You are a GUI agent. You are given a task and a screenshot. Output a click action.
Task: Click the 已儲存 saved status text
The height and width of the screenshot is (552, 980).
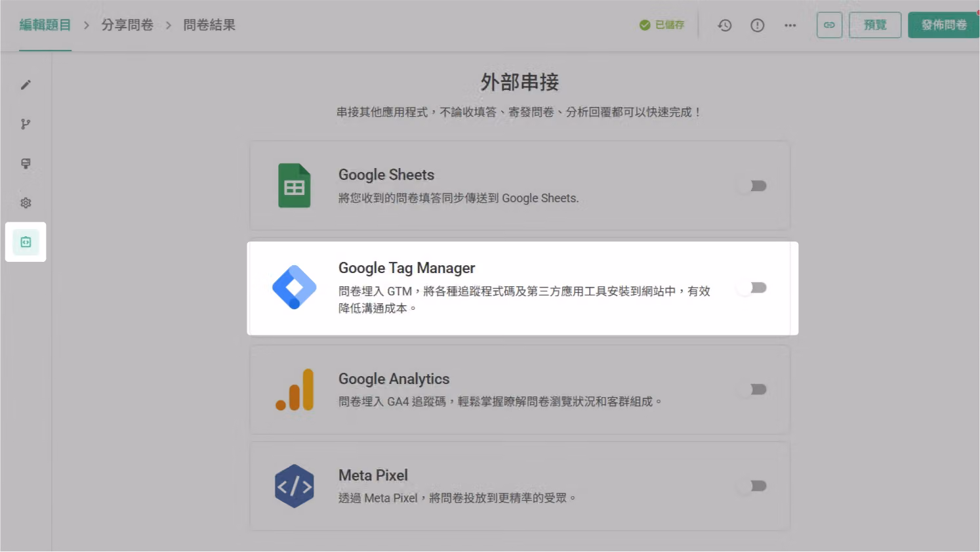point(670,25)
